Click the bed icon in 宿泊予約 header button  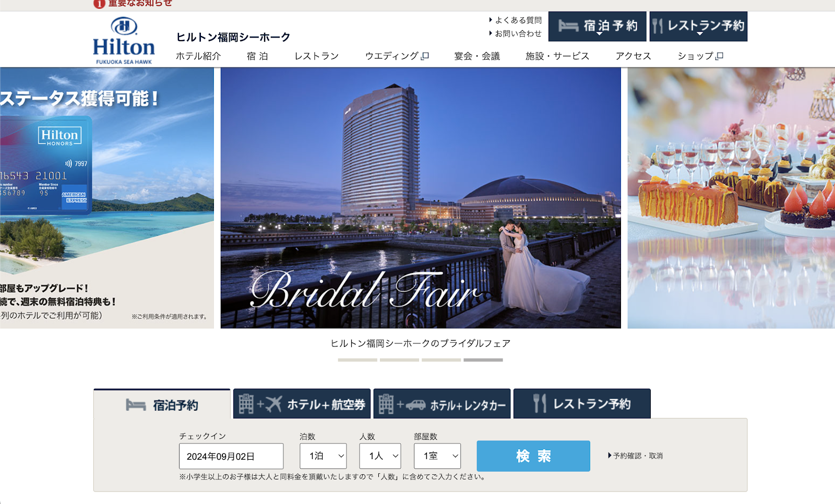tap(568, 26)
